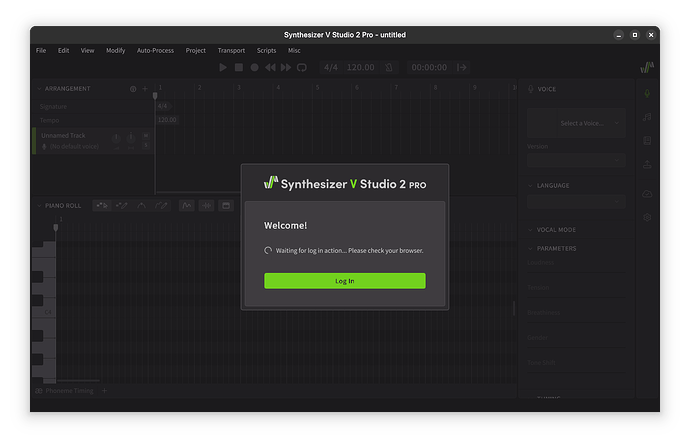690x445 pixels.
Task: Select the pitch curve tool
Action: (141, 206)
